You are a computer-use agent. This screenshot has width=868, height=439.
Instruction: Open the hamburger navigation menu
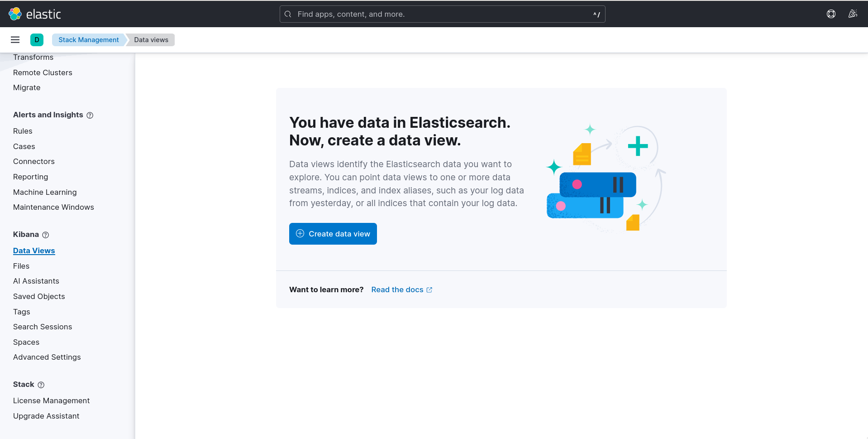pos(15,40)
